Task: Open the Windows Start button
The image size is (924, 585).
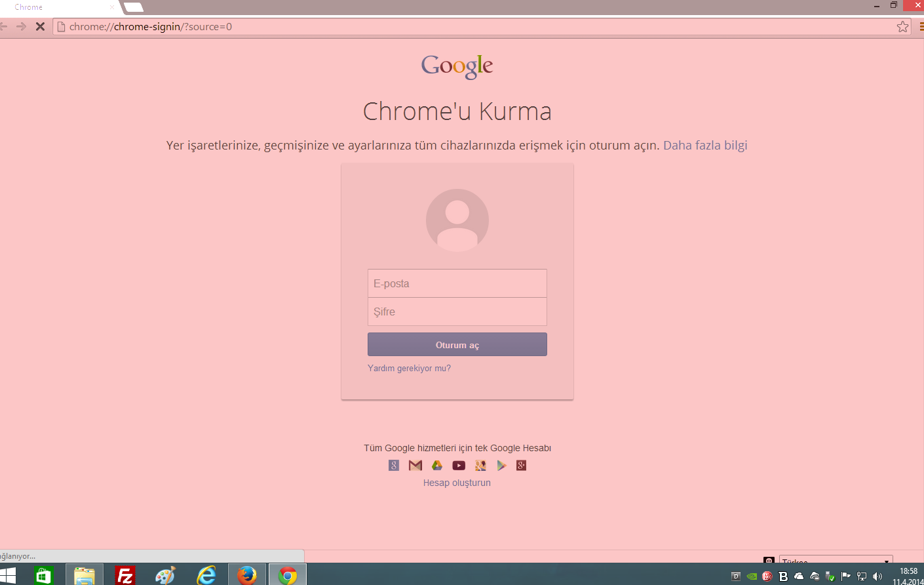Action: [x=7, y=576]
